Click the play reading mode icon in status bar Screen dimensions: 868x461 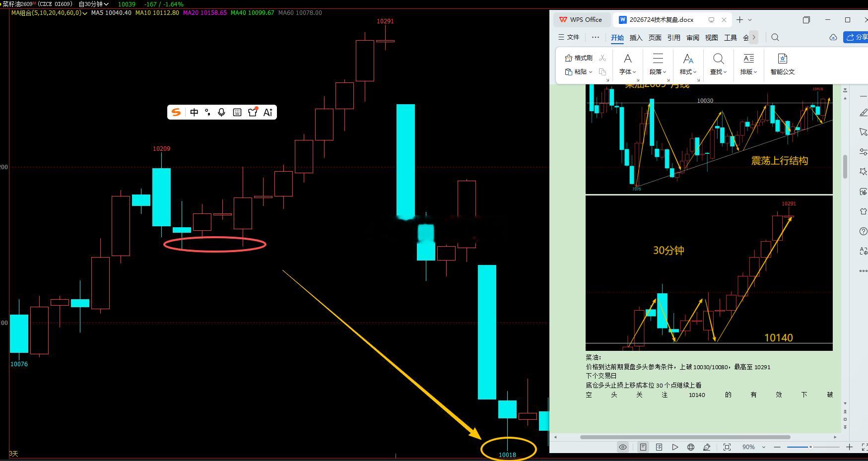click(x=675, y=447)
